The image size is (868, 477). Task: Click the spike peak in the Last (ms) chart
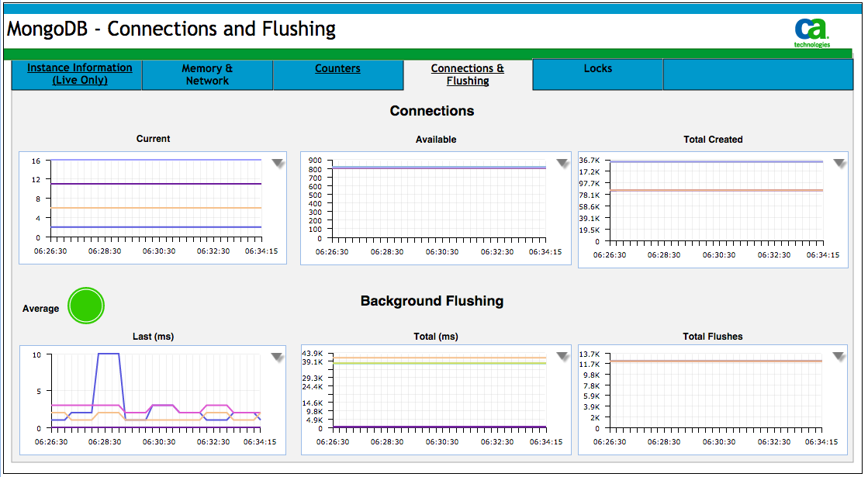click(x=109, y=354)
